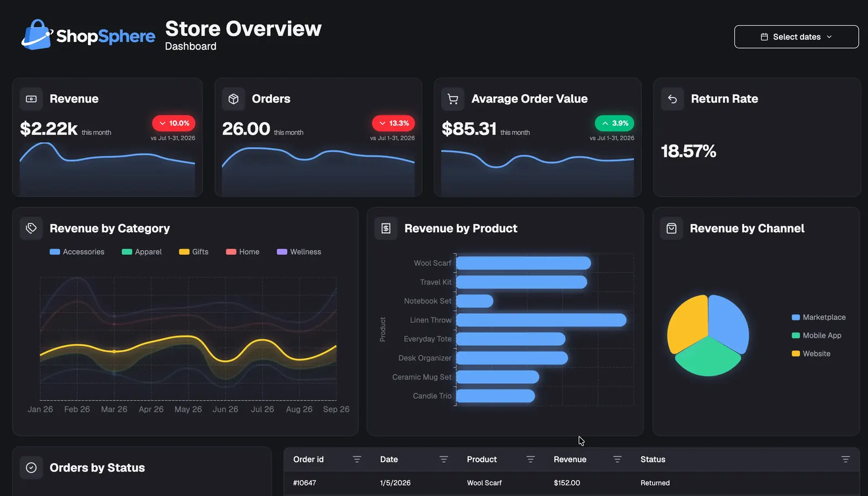Click the Returned status cell
868x496 pixels.
655,483
